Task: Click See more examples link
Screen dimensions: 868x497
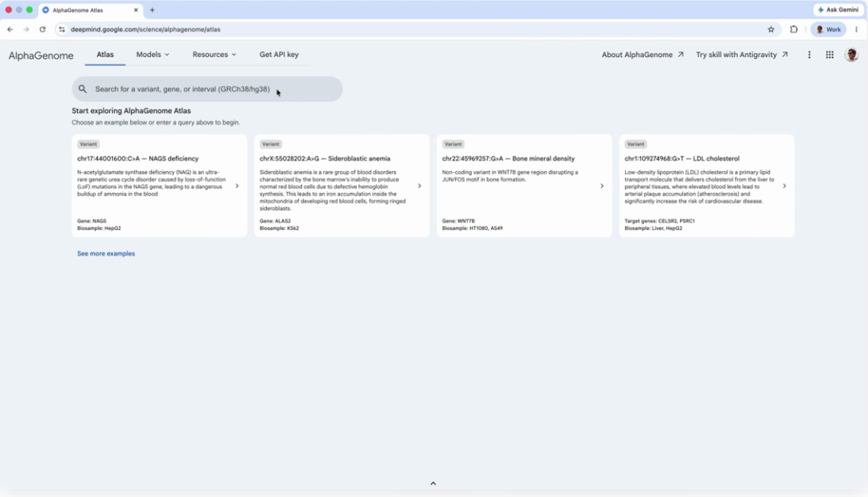Action: tap(106, 253)
